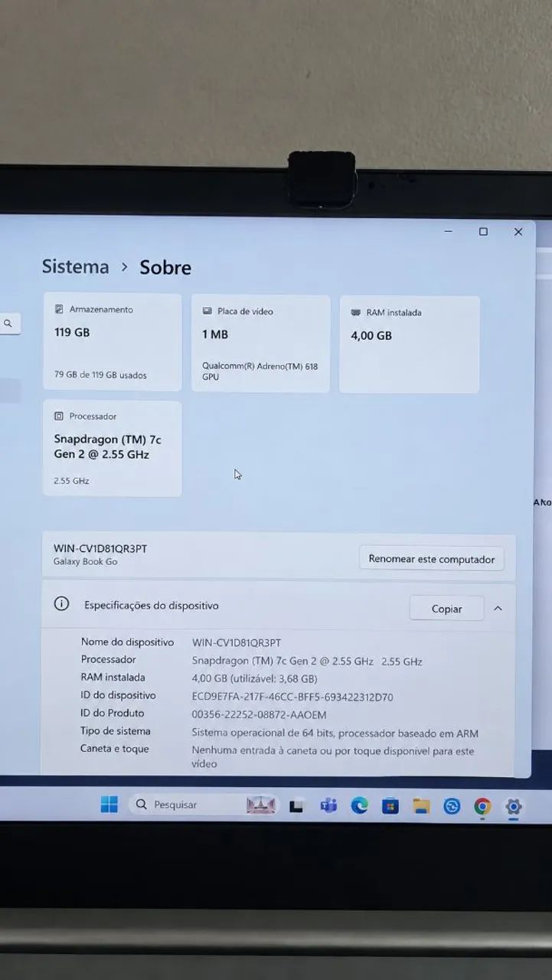552x980 pixels.
Task: Click the 4,00 GB (utilizável: 3,68 GB) text
Action: click(254, 679)
